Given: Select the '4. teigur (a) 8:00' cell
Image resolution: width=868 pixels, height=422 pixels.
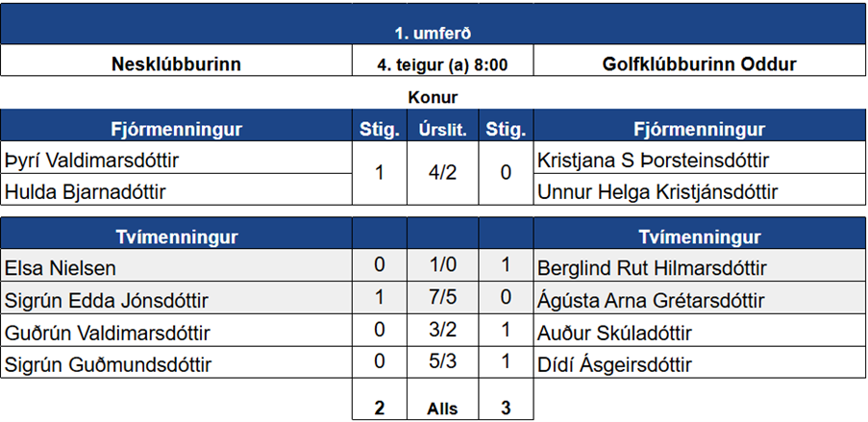Looking at the screenshot, I should (x=442, y=65).
